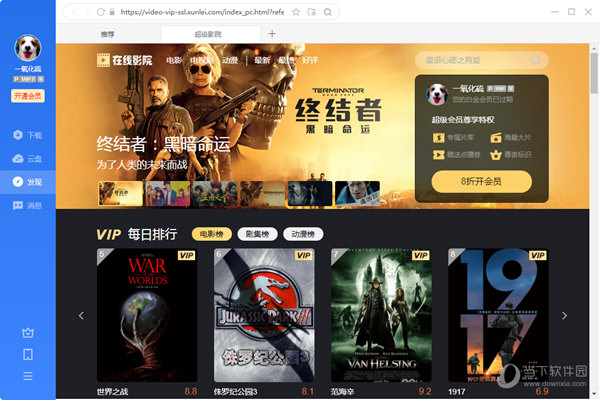Reload the page with refresh icon
This screenshot has height=400, width=600.
(101, 12)
